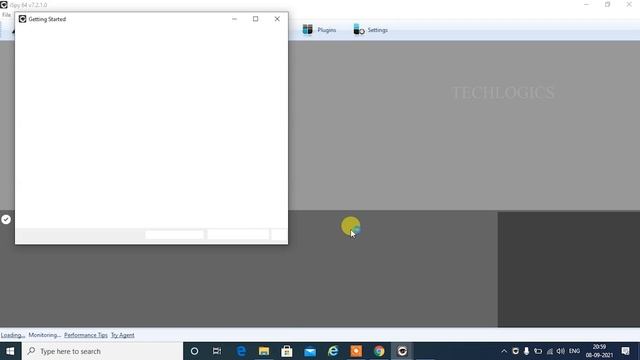
Task: Expand hidden system tray icons
Action: pos(504,351)
